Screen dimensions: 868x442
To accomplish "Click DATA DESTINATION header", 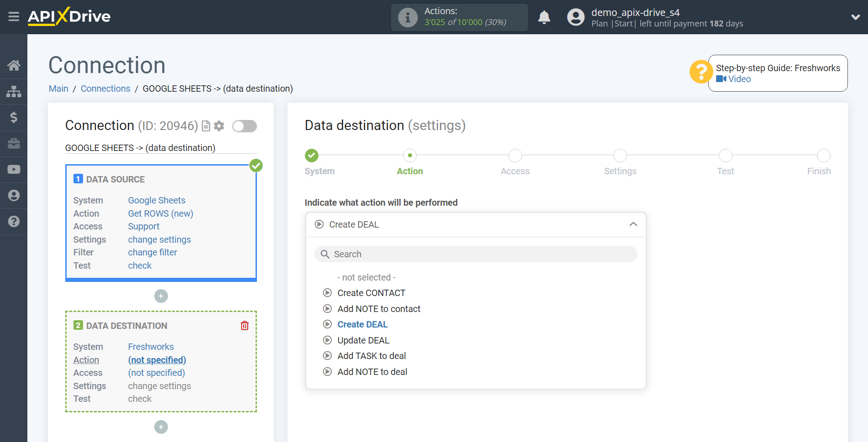I will 126,326.
